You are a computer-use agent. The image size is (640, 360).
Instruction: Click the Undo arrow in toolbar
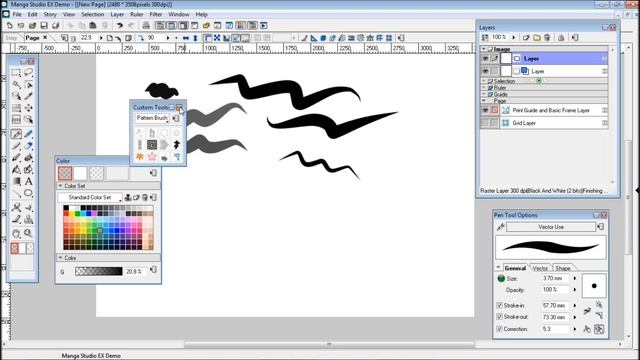120,26
